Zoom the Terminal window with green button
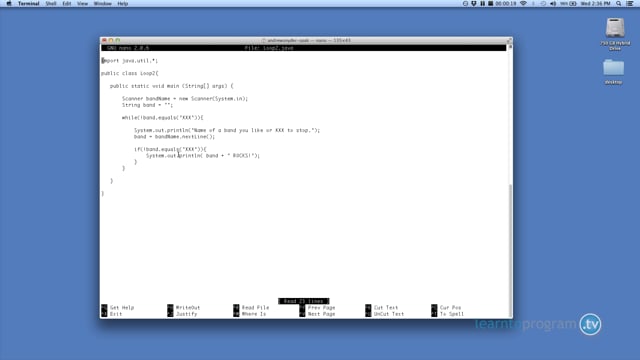Image resolution: width=640 pixels, height=360 pixels. point(118,40)
